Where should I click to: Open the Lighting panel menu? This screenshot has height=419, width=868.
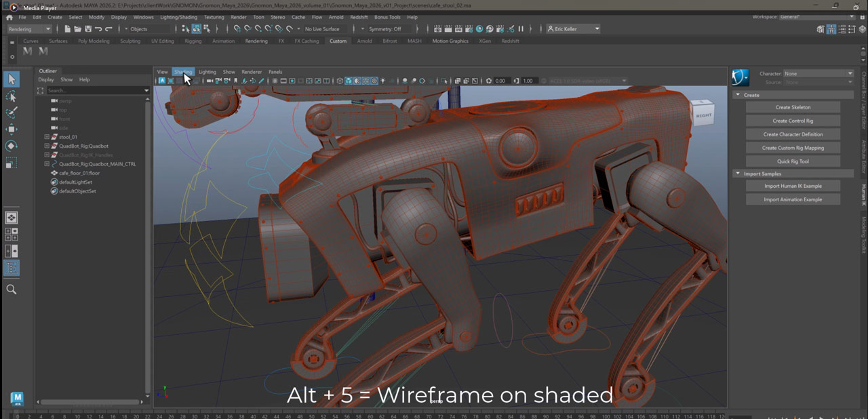(207, 72)
